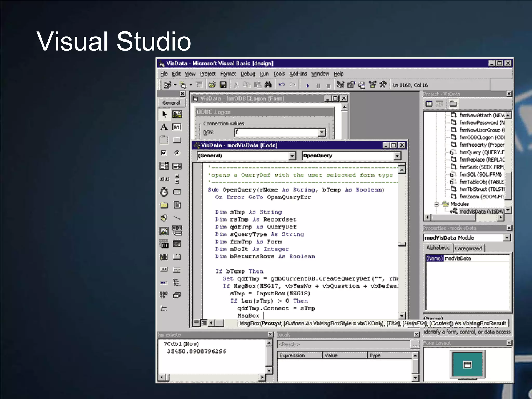Click View Code in Project panel
532x399 pixels.
429,104
